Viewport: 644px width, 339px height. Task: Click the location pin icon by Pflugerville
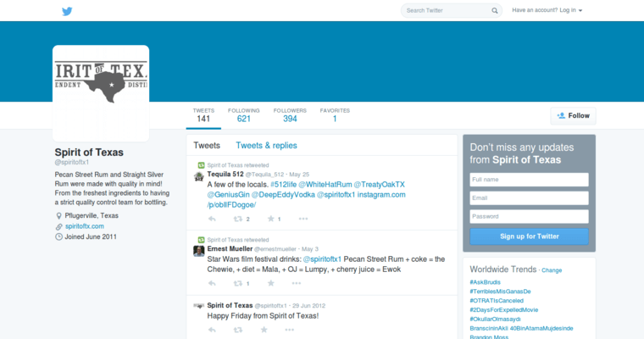(58, 216)
